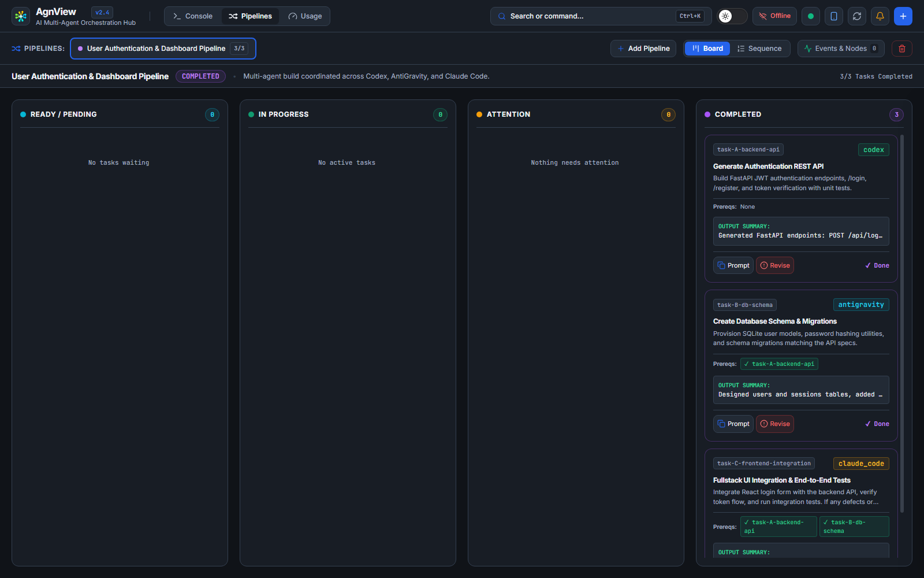Click Revise on task-B-db-schema card
The width and height of the screenshot is (924, 578).
[775, 424]
